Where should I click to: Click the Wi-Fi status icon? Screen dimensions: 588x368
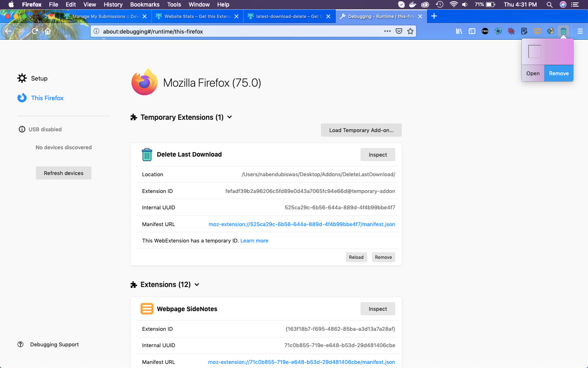453,4
